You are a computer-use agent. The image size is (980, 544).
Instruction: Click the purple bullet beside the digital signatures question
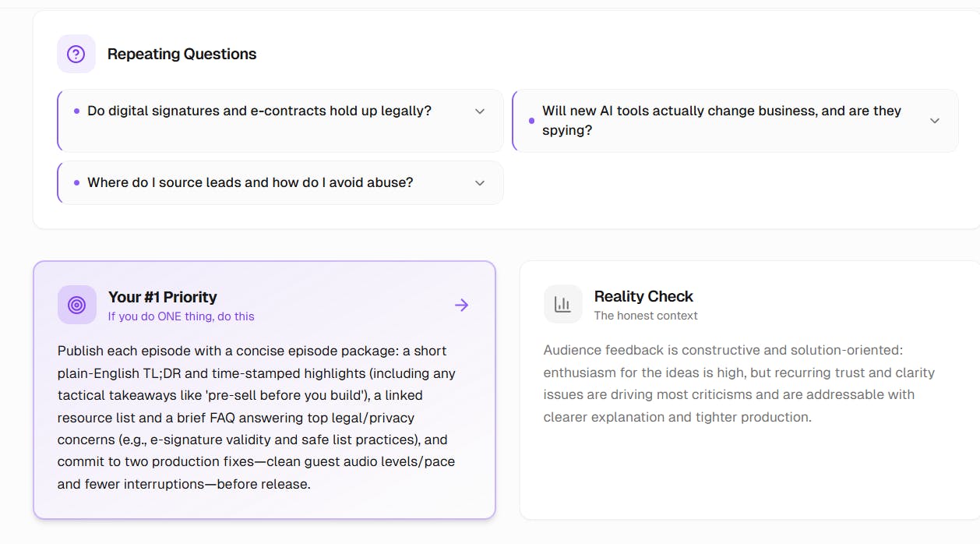(x=76, y=111)
